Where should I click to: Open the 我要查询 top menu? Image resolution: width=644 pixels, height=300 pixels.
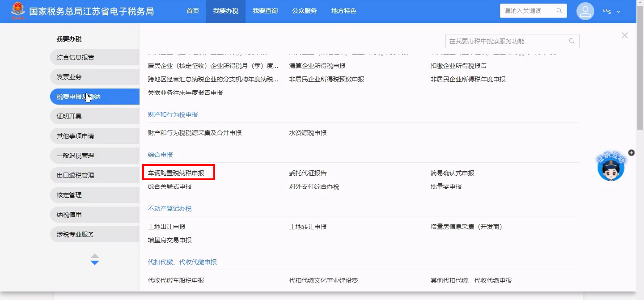click(265, 11)
